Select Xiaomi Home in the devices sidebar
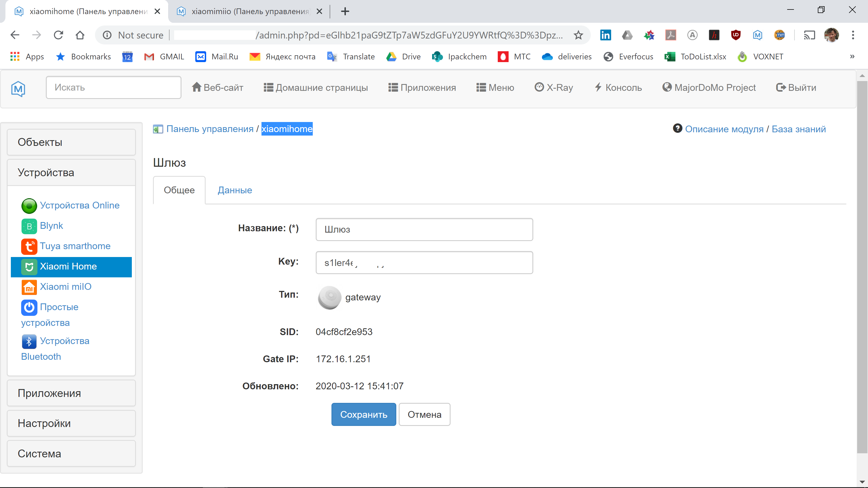868x488 pixels. click(68, 267)
